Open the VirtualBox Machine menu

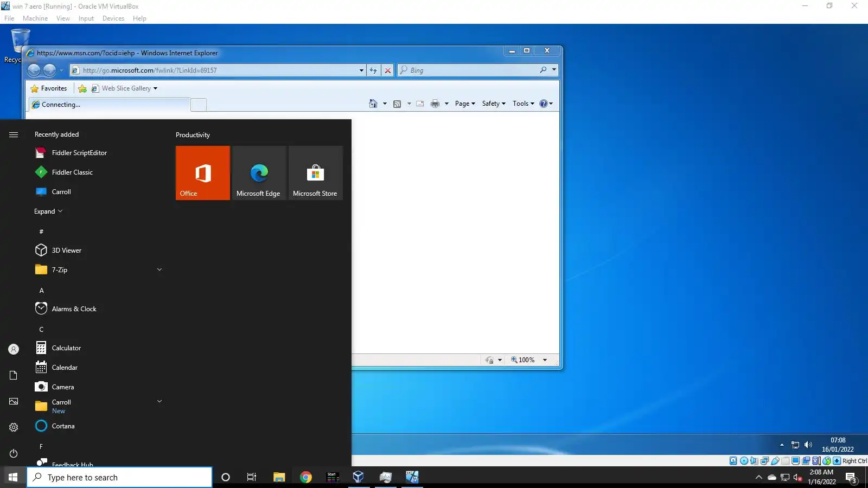(x=35, y=18)
